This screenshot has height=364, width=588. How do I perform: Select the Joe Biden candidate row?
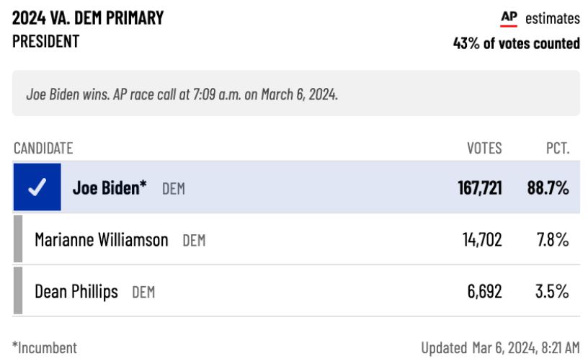(296, 187)
